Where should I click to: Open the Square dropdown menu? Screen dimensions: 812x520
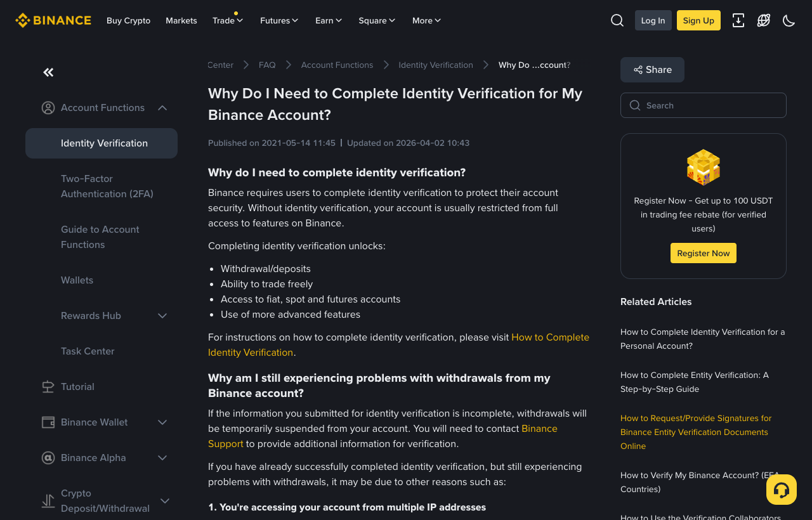(x=377, y=20)
